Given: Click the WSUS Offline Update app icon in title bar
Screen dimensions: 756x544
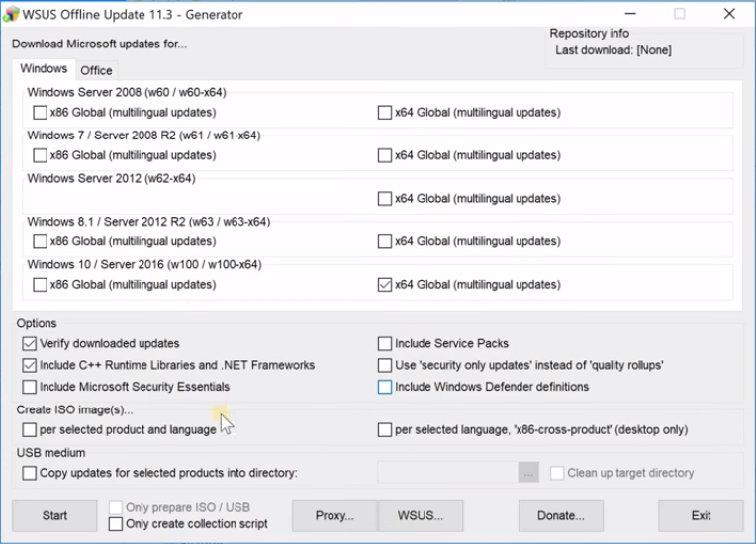Looking at the screenshot, I should pos(11,15).
